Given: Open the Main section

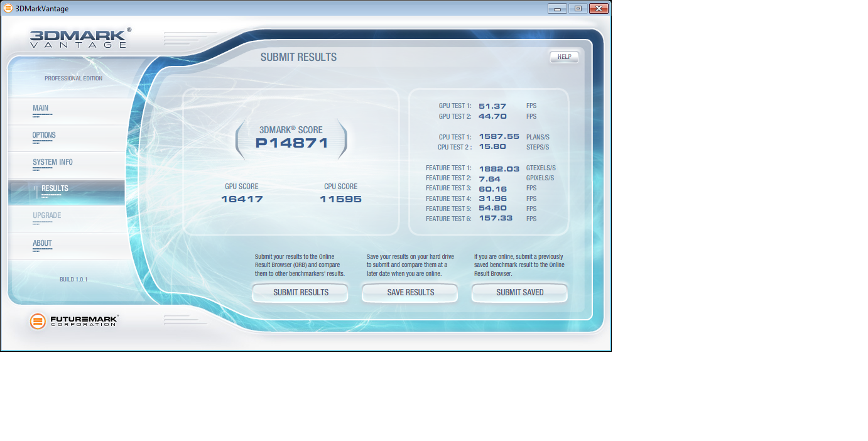Looking at the screenshot, I should coord(66,111).
